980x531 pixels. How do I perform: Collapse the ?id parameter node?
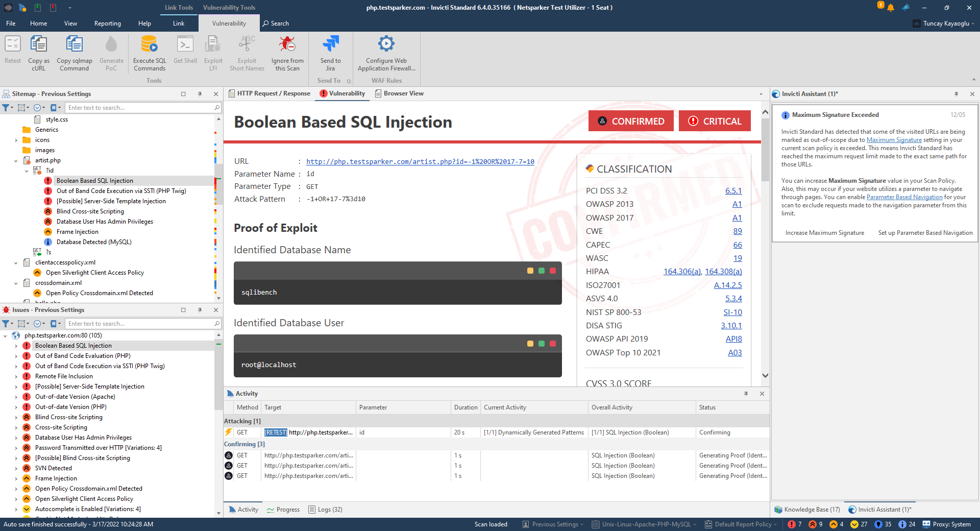tap(27, 171)
